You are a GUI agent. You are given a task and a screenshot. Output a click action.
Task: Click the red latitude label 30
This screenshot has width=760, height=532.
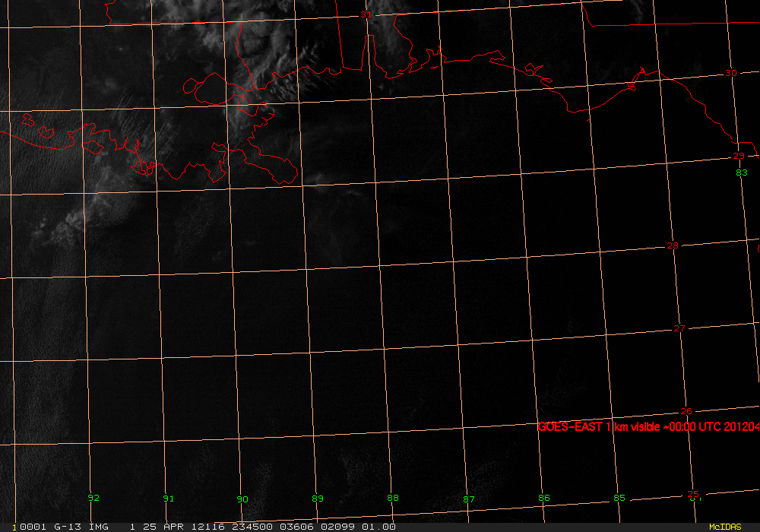(x=731, y=73)
